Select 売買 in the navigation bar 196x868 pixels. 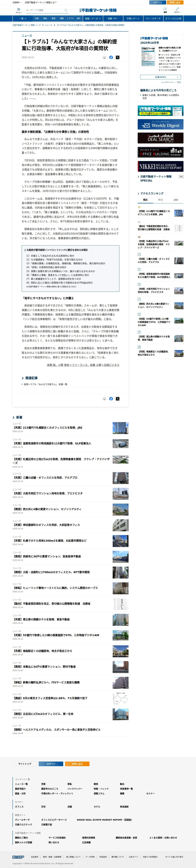[37, 19]
